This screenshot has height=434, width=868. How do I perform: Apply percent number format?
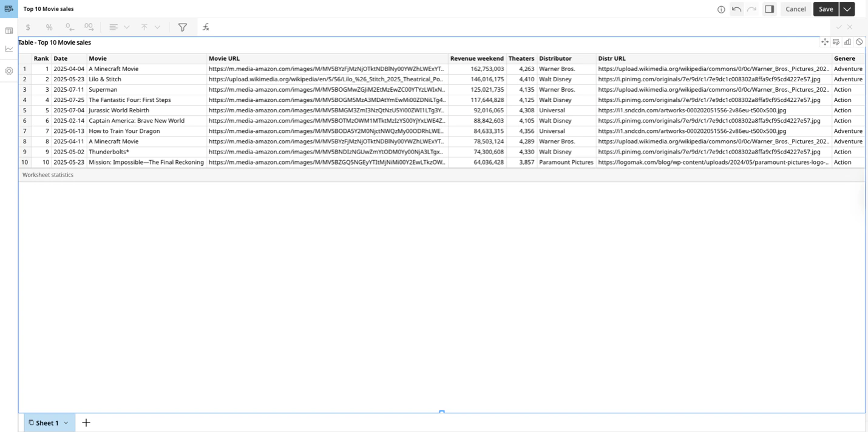[49, 27]
